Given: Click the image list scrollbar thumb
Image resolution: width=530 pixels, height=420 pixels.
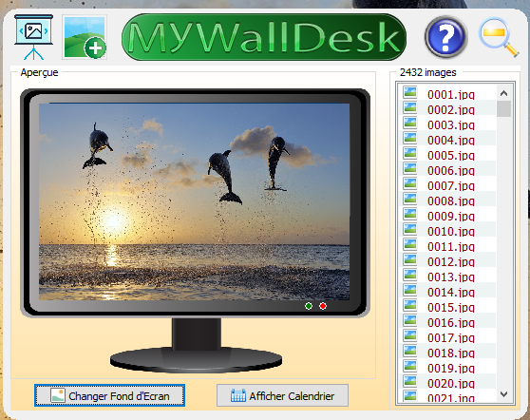Looking at the screenshot, I should coord(503,109).
